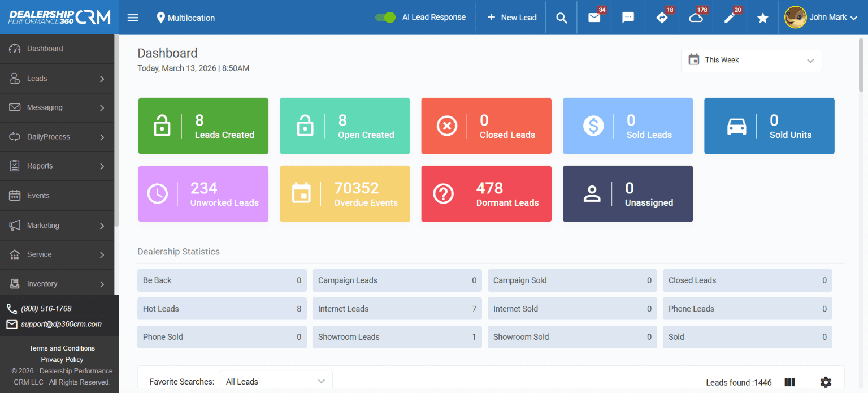Click the Campaign Leads statistic row

(x=397, y=280)
